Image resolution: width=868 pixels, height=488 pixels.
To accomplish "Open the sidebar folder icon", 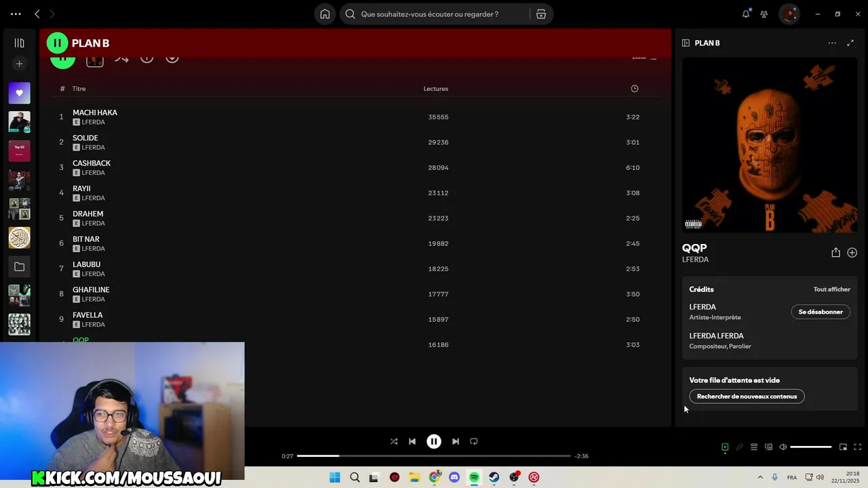I will [19, 267].
